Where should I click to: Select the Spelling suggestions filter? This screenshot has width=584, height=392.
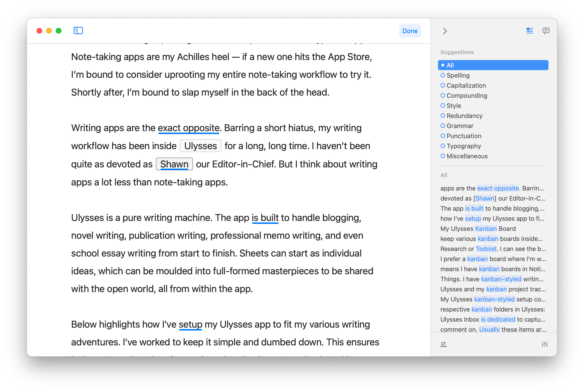pos(493,75)
